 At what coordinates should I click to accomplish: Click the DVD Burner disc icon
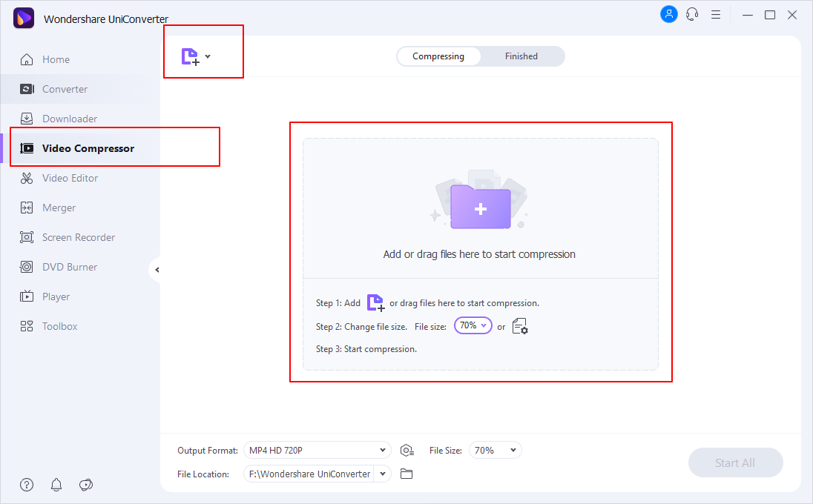point(27,267)
